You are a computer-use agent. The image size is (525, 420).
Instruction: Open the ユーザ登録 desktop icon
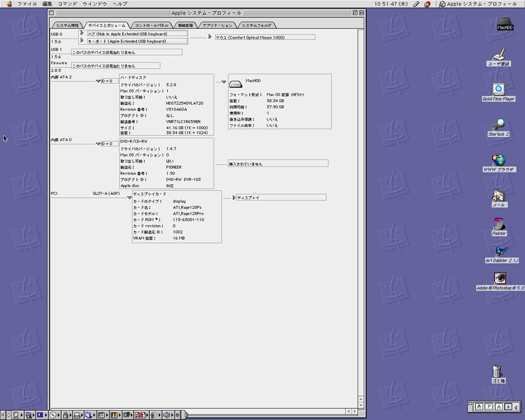(x=499, y=56)
